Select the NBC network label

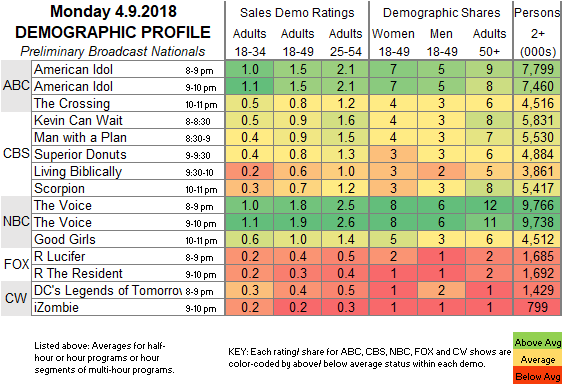coord(16,222)
